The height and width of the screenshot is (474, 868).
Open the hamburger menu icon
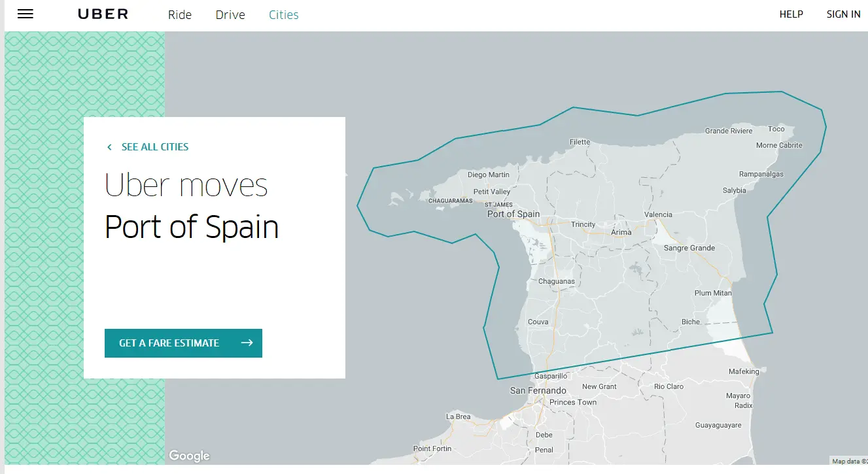(x=26, y=14)
